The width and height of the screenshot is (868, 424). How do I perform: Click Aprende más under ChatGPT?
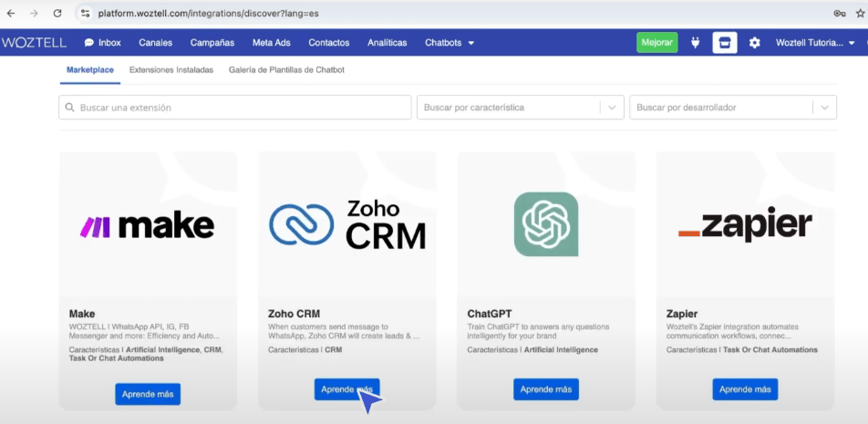pyautogui.click(x=546, y=389)
